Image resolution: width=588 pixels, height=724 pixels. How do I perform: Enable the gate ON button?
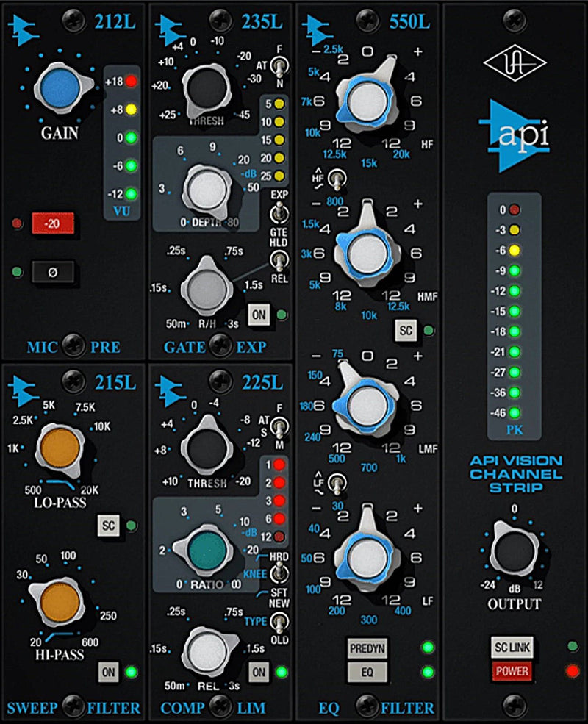[x=259, y=315]
